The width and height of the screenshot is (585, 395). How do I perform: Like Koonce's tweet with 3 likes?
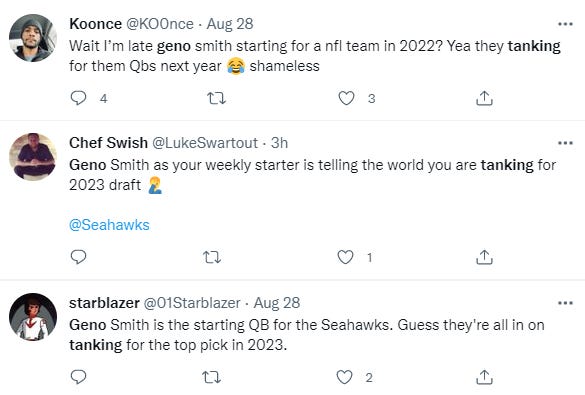[x=346, y=98]
